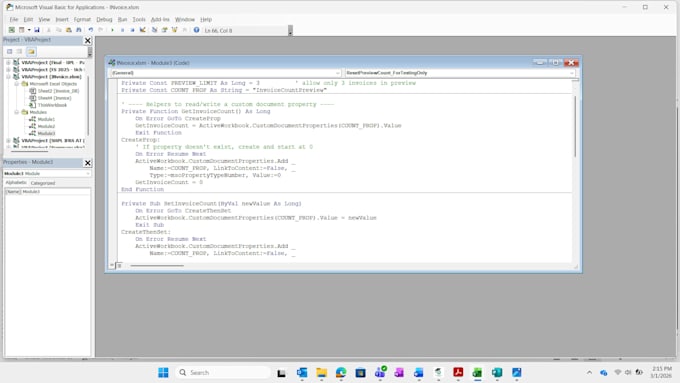
Task: Click the Insert UserForm toolbar icon
Action: [21, 30]
